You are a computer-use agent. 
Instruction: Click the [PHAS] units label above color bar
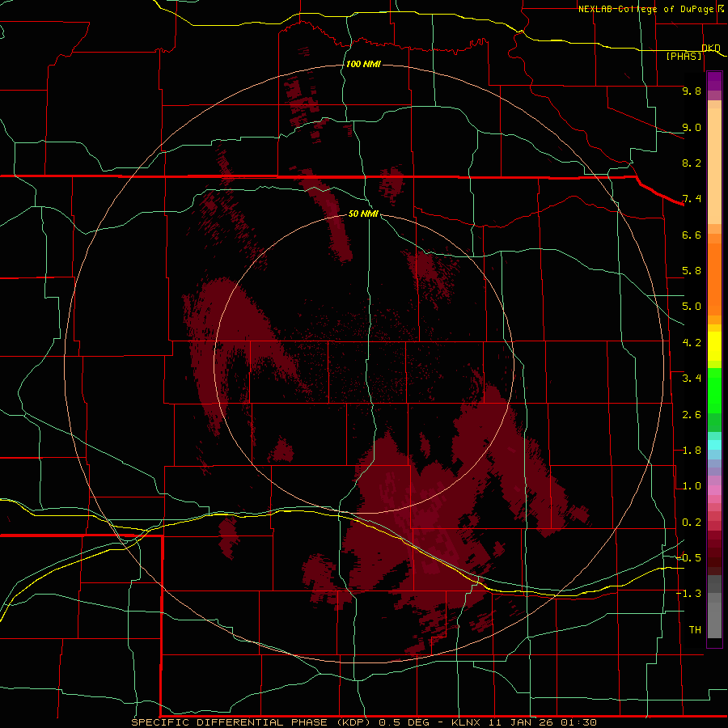(684, 56)
